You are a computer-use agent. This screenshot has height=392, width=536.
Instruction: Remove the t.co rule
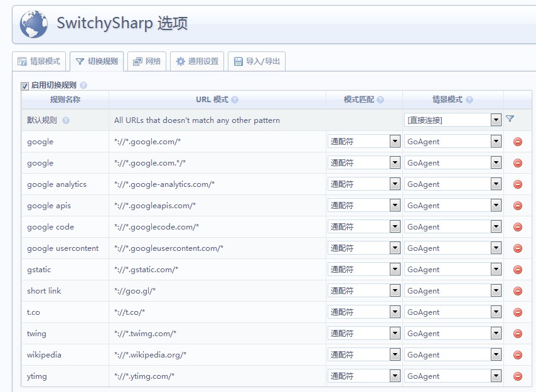(x=518, y=312)
